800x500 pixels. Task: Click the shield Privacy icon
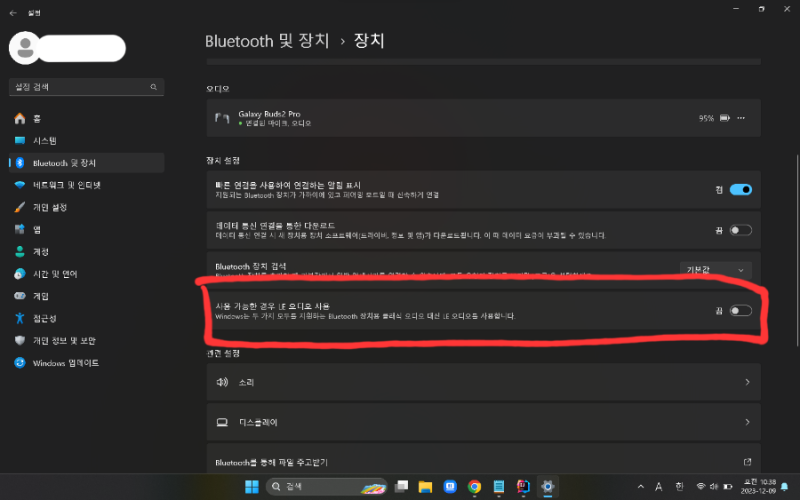(20, 340)
